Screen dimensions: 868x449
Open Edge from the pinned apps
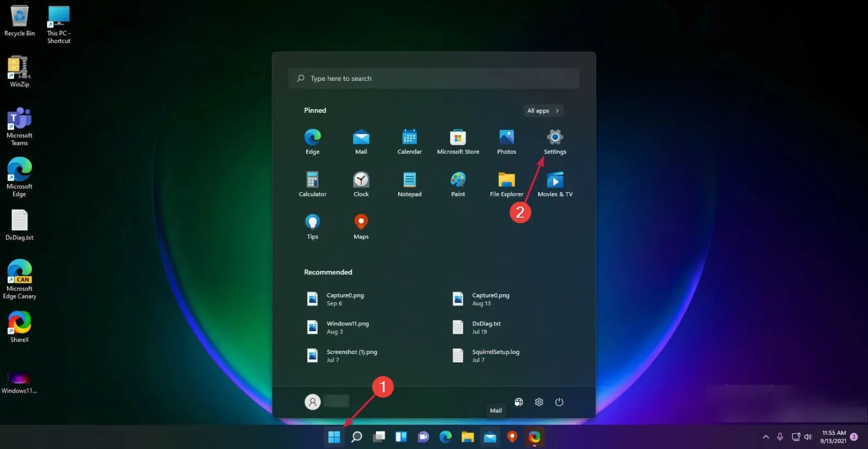[312, 142]
